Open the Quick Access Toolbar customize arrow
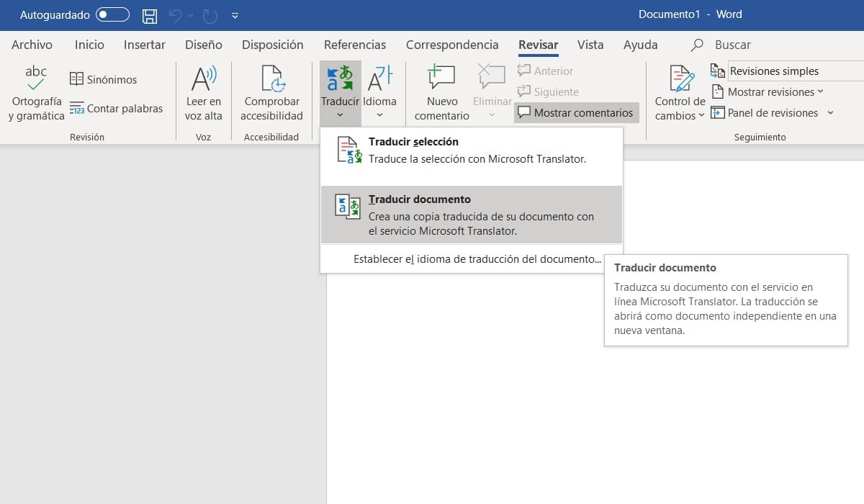 tap(235, 15)
